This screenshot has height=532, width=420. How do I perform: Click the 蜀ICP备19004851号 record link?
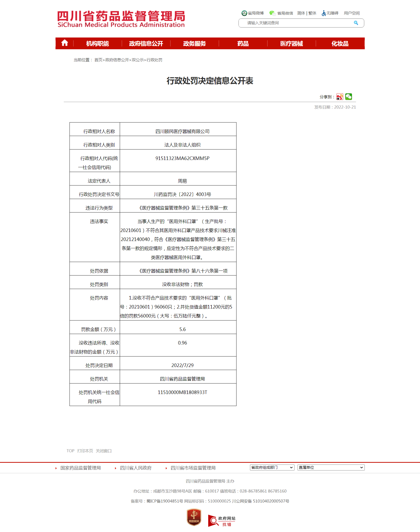165,501
